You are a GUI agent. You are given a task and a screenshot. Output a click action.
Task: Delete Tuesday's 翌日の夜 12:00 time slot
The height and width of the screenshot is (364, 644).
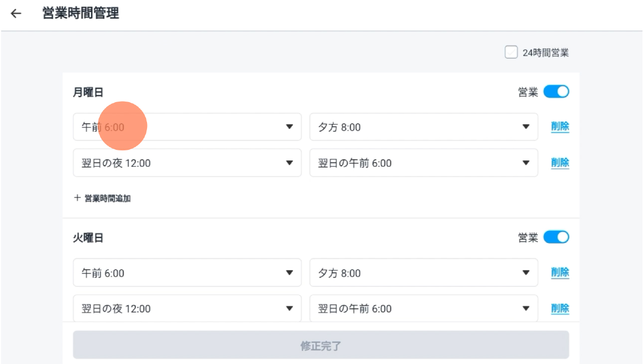[x=560, y=308]
